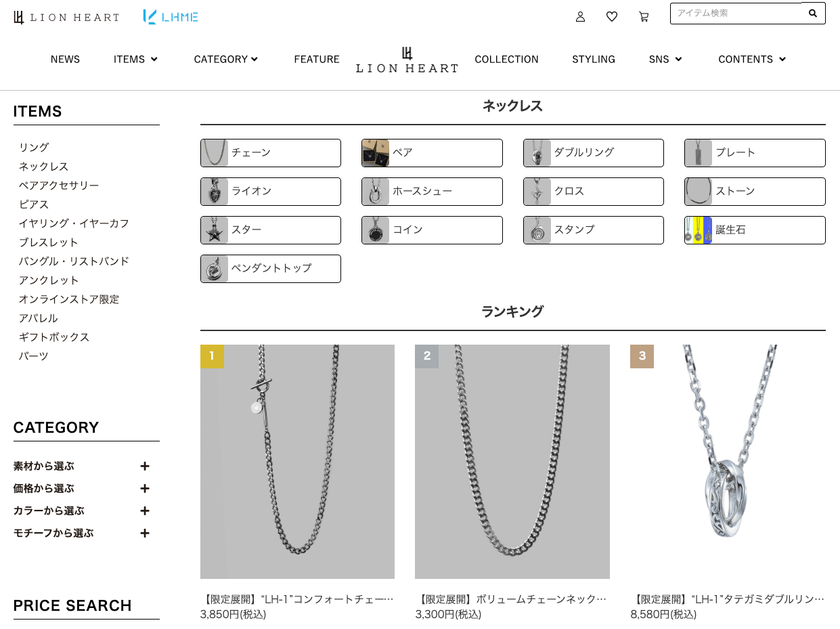Viewport: 840px width, 629px height.
Task: Open the STYLING menu item
Action: (x=594, y=60)
